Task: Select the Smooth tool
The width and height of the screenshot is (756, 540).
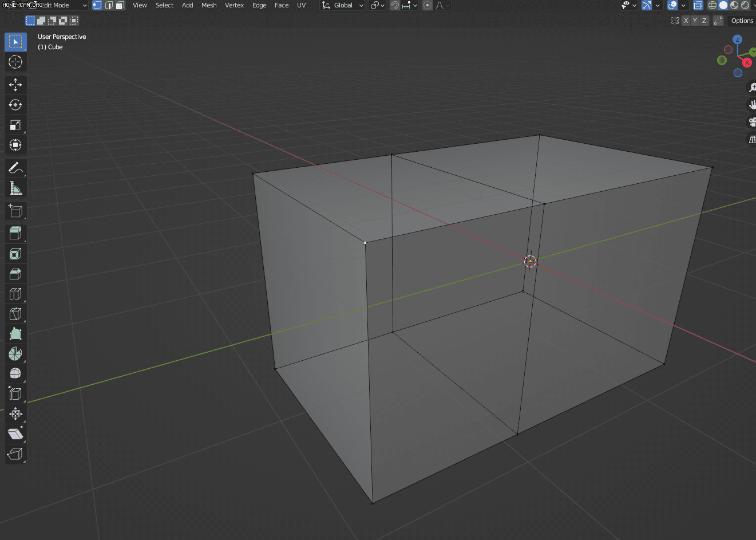Action: pyautogui.click(x=15, y=374)
